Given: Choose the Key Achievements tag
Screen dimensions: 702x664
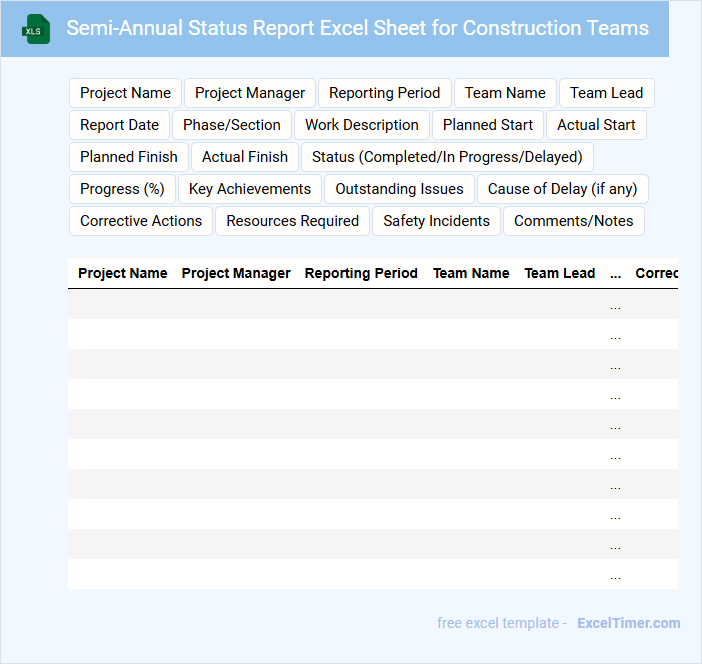Looking at the screenshot, I should [x=250, y=189].
